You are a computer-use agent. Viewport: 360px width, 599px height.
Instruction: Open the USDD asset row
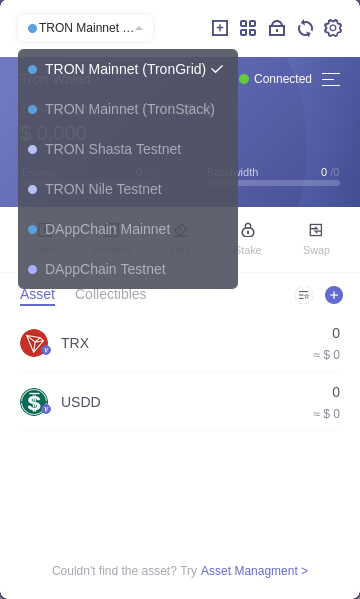pyautogui.click(x=180, y=402)
